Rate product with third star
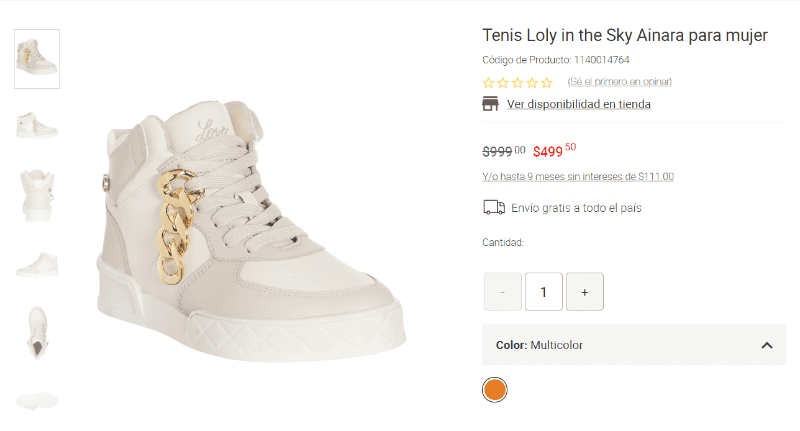This screenshot has width=800, height=431. [x=518, y=83]
